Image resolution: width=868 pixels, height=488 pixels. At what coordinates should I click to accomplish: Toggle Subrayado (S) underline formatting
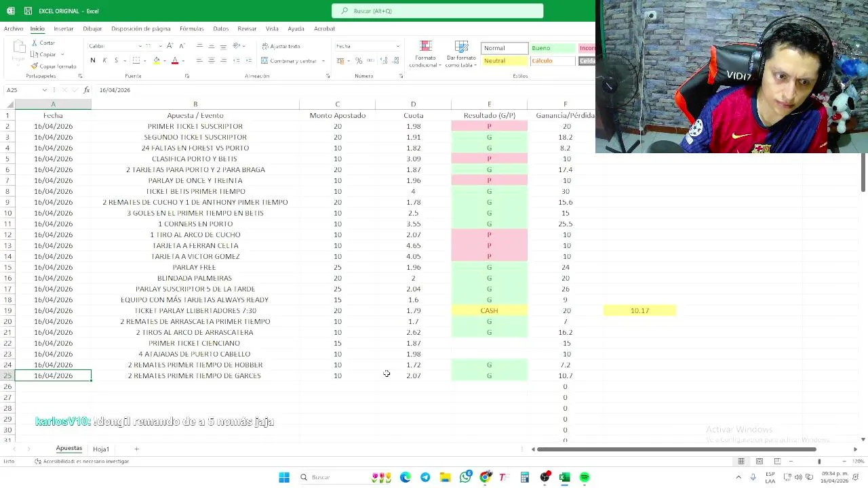[x=116, y=60]
